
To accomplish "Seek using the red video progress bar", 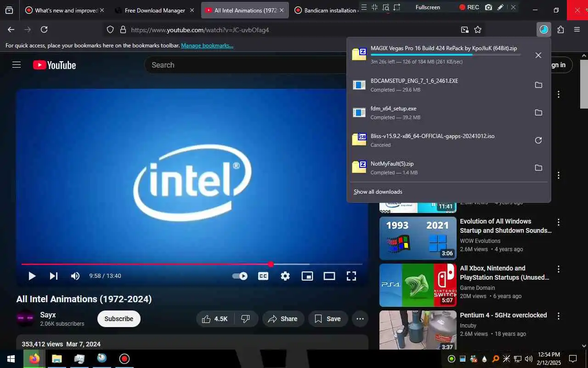I will [x=192, y=264].
